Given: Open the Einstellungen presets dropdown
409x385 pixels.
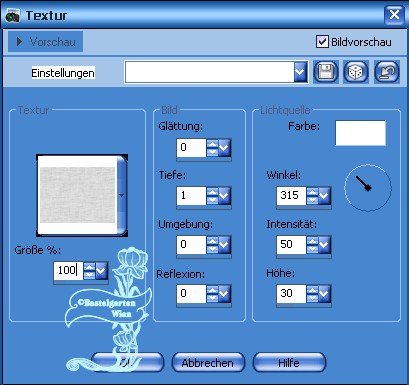Looking at the screenshot, I should 300,71.
